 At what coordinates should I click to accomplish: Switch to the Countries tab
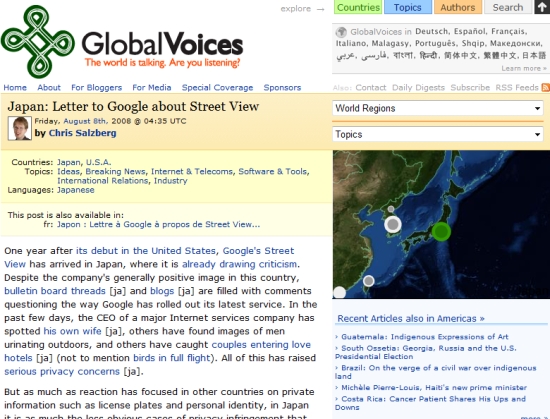(358, 7)
